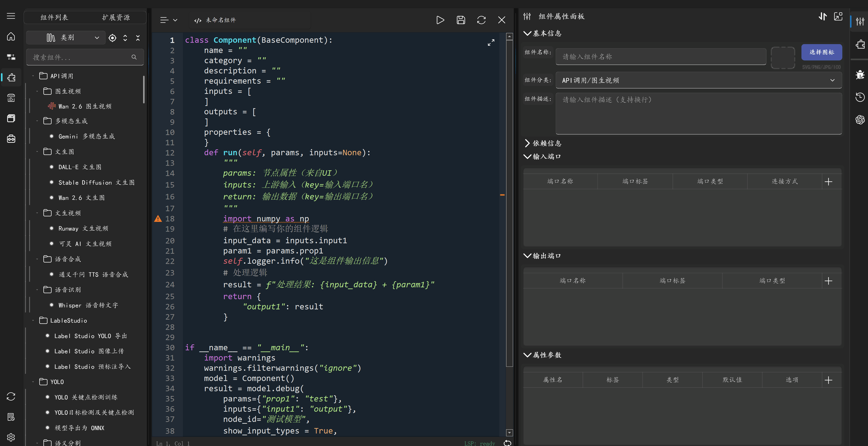Open the sliders properties icon in right sidebar
The height and width of the screenshot is (446, 868).
tap(860, 22)
